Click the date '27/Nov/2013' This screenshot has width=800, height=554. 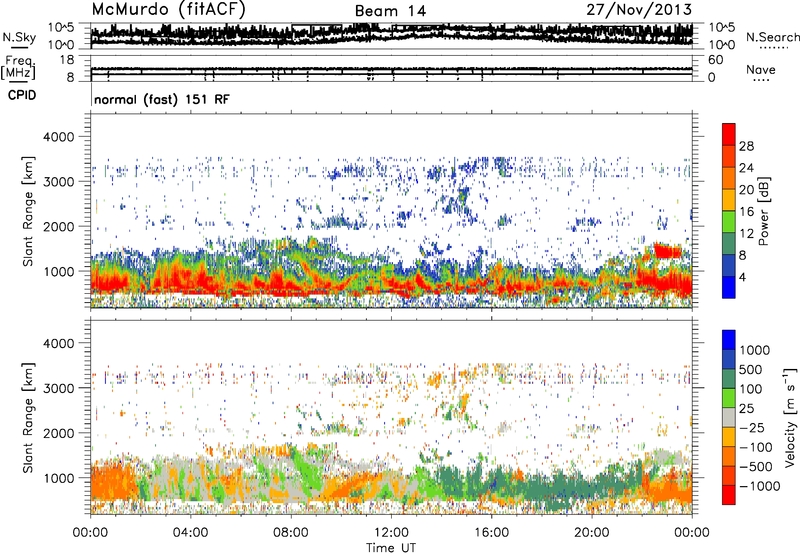[x=639, y=9]
